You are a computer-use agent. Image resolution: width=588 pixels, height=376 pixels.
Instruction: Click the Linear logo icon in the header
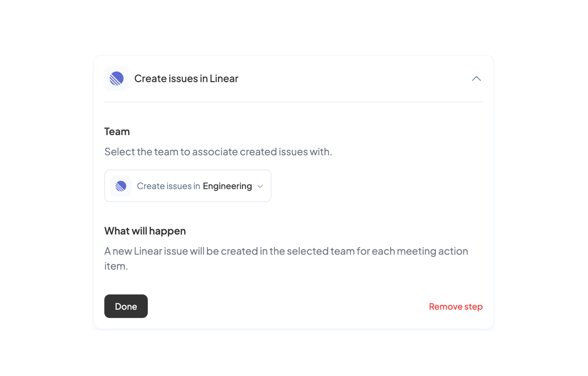coord(116,78)
